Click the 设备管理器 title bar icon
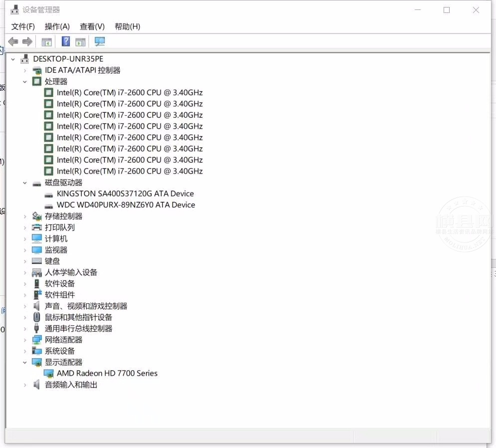 [x=14, y=10]
